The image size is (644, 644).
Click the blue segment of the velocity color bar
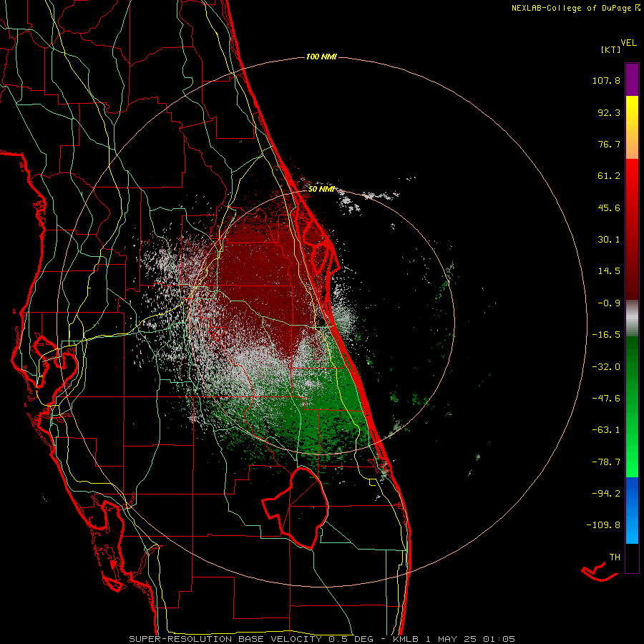click(632, 510)
